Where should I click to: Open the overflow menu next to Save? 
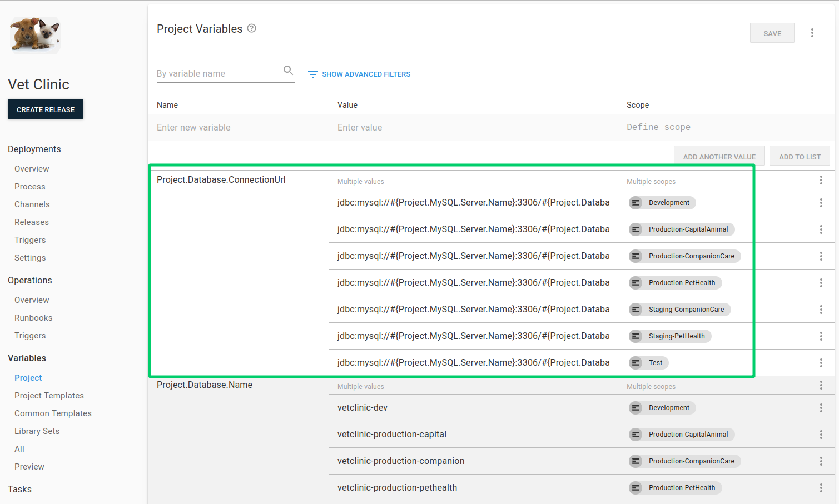pyautogui.click(x=812, y=33)
